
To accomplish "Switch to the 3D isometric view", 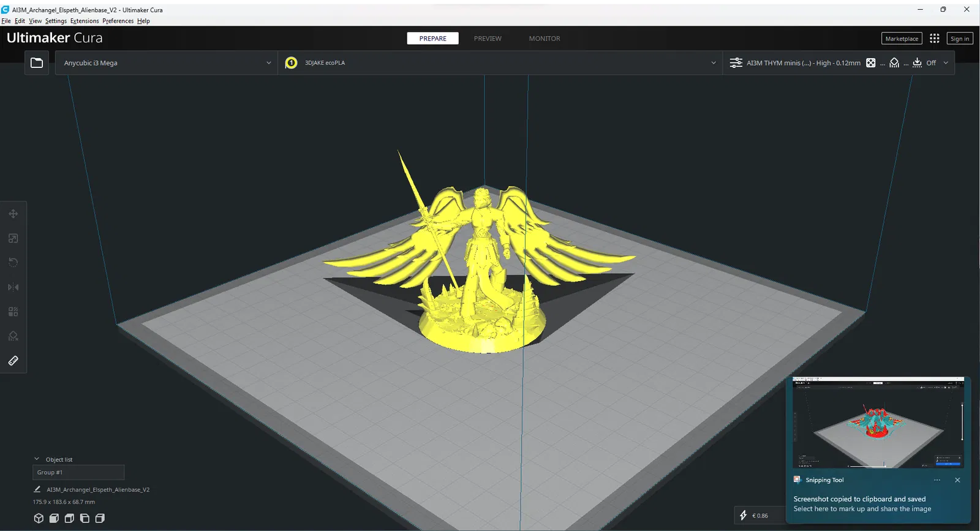I will point(39,518).
